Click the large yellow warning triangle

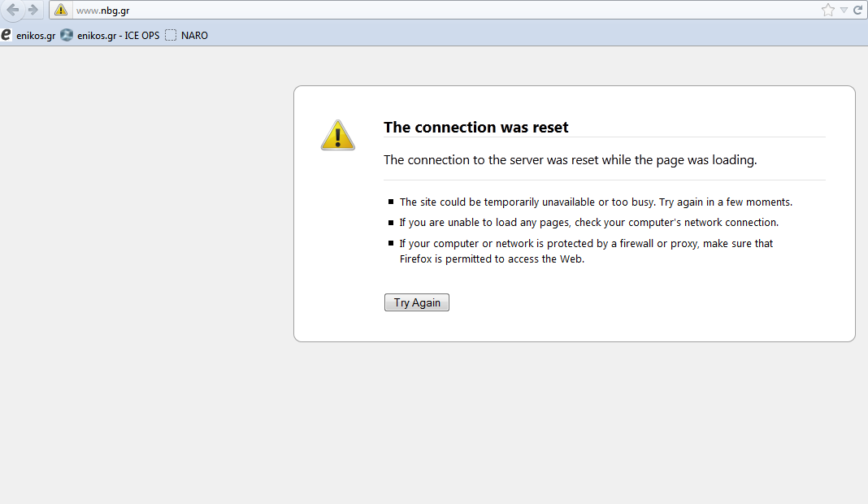pos(337,135)
